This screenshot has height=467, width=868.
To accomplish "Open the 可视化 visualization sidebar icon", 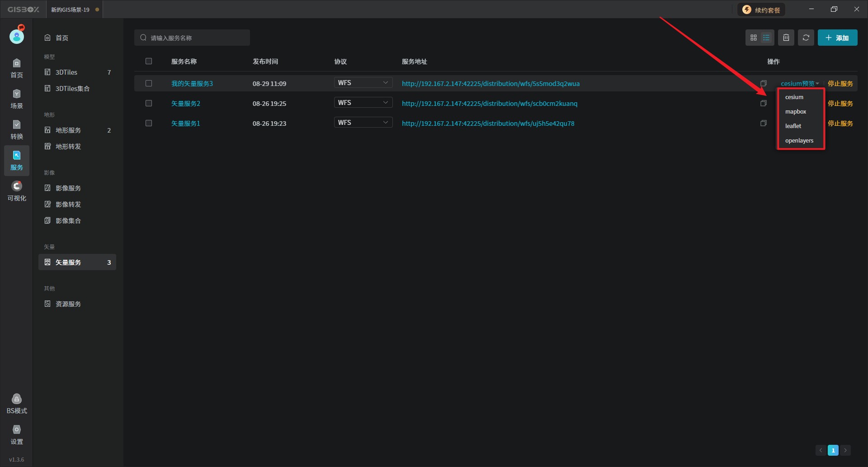I will click(17, 191).
